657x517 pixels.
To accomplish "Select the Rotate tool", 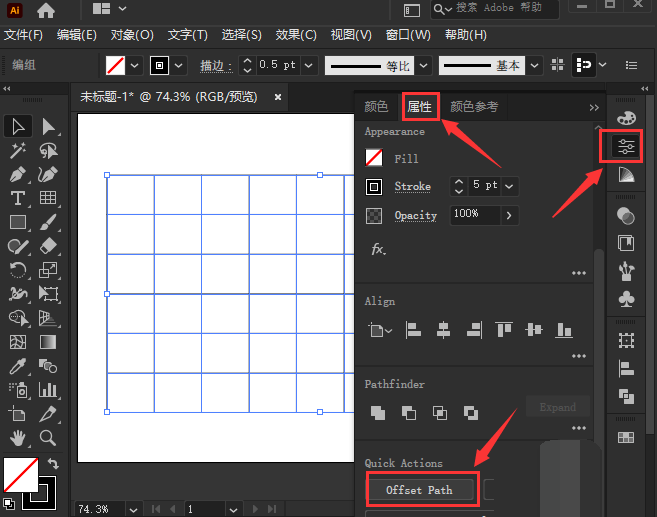I will click(x=18, y=270).
